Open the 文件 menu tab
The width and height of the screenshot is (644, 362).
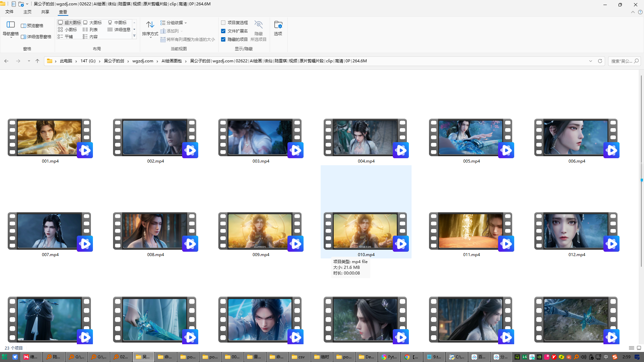click(9, 12)
